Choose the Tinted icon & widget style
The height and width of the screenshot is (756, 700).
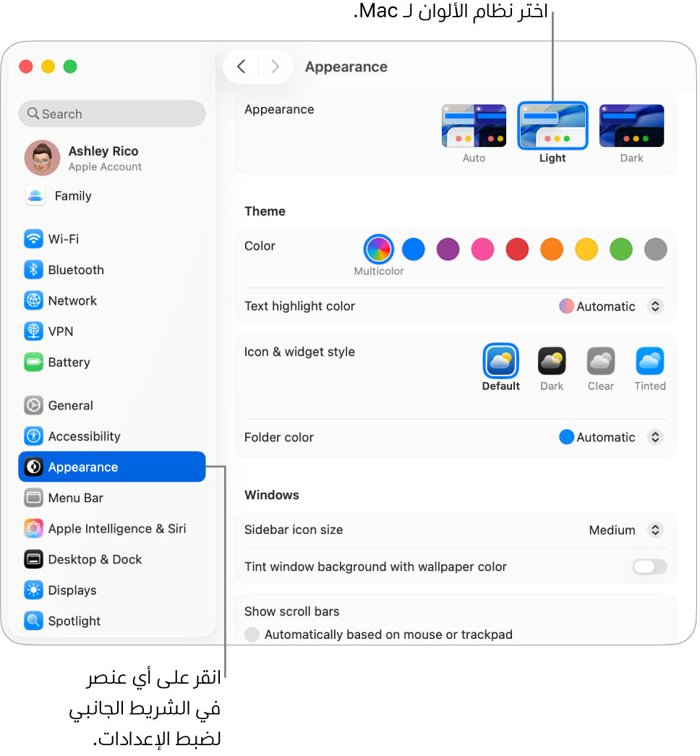pos(651,368)
